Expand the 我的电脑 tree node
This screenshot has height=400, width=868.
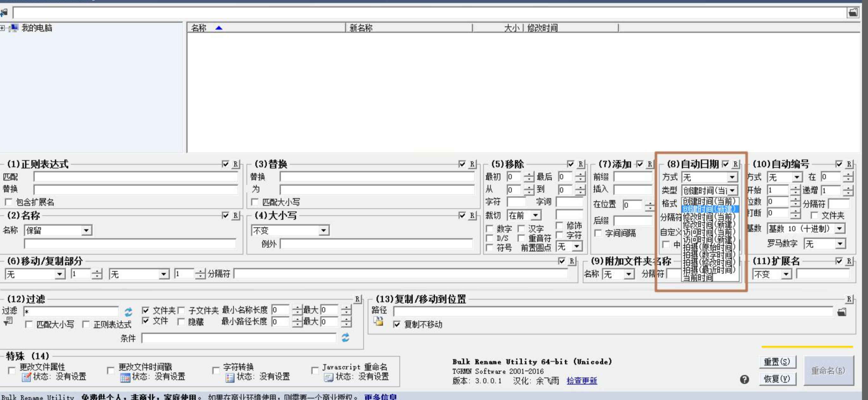tap(3, 28)
